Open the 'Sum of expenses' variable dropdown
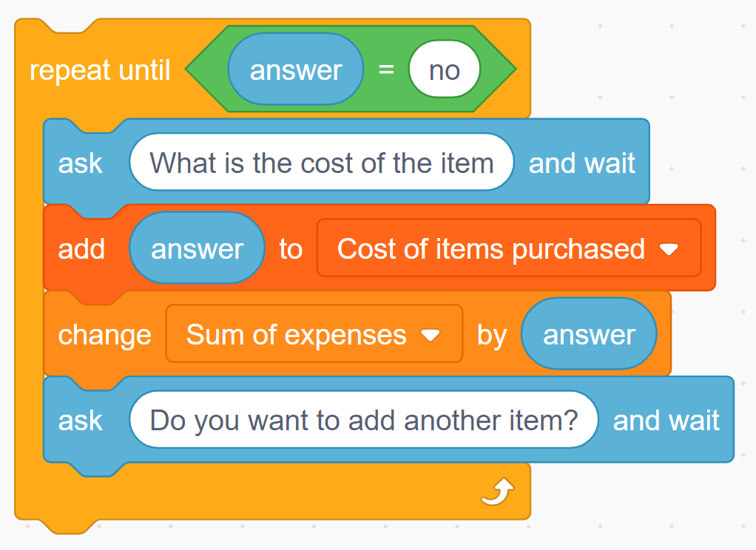Image resolution: width=756 pixels, height=550 pixels. (x=430, y=336)
